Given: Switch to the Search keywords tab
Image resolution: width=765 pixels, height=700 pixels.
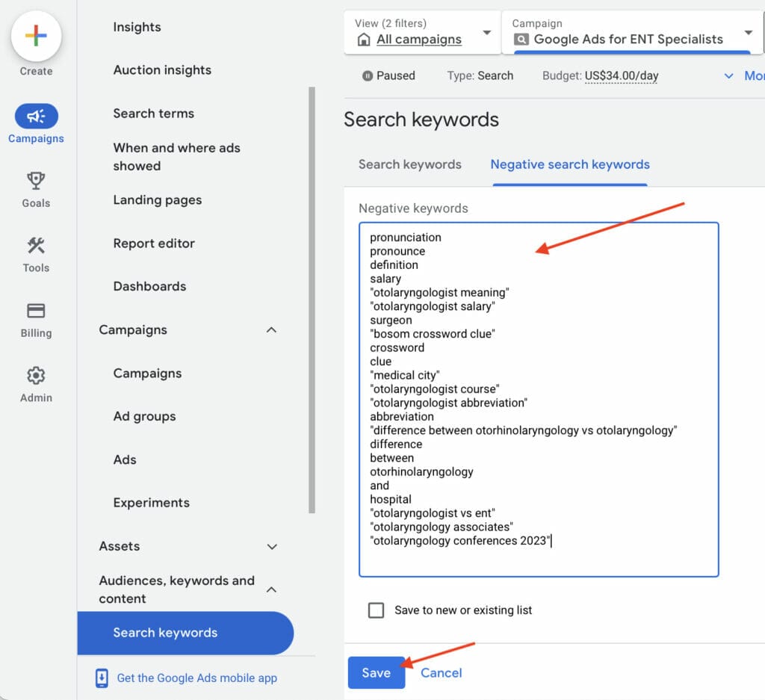Looking at the screenshot, I should point(410,164).
